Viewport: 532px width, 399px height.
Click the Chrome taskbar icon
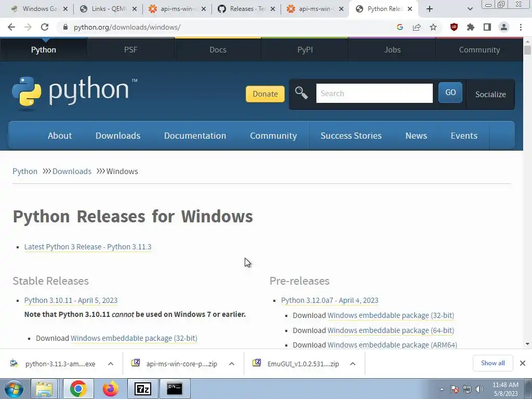[78, 389]
